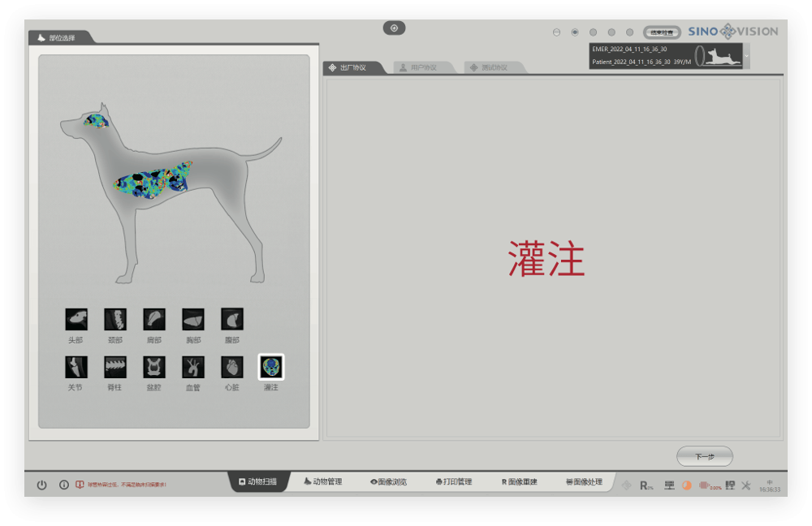Expand the patient info dropdown arrow

click(x=746, y=56)
